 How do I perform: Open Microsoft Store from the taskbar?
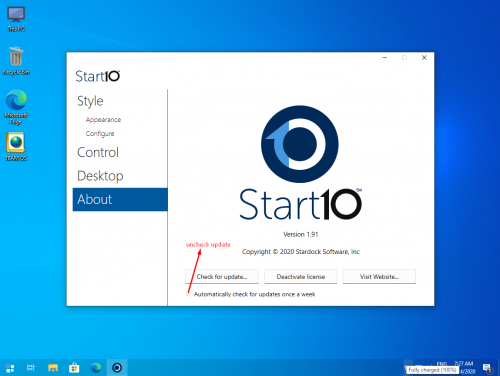74,368
